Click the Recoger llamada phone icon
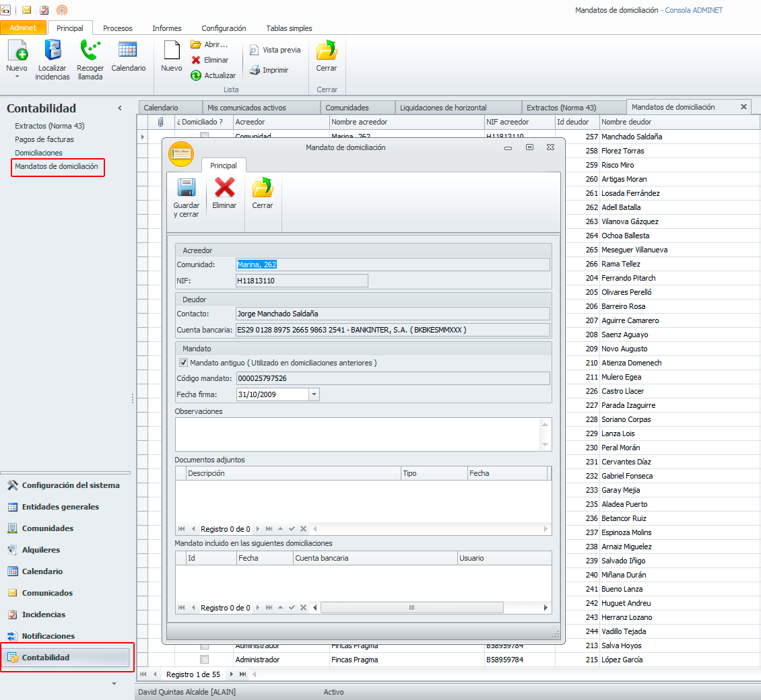Image resolution: width=761 pixels, height=700 pixels. pos(90,51)
